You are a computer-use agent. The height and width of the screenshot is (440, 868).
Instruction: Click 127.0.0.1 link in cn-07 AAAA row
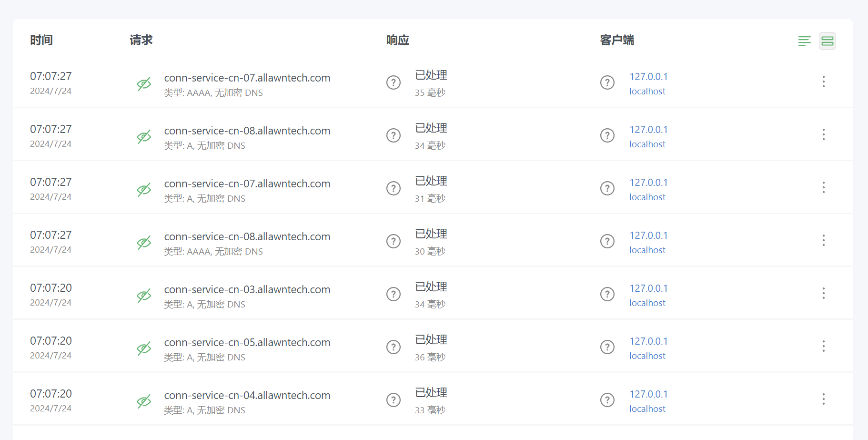pyautogui.click(x=648, y=77)
